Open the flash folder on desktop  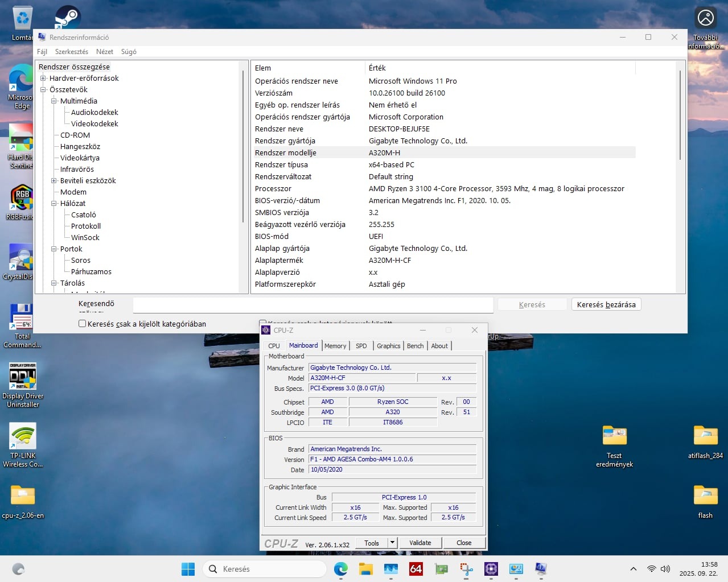click(705, 502)
